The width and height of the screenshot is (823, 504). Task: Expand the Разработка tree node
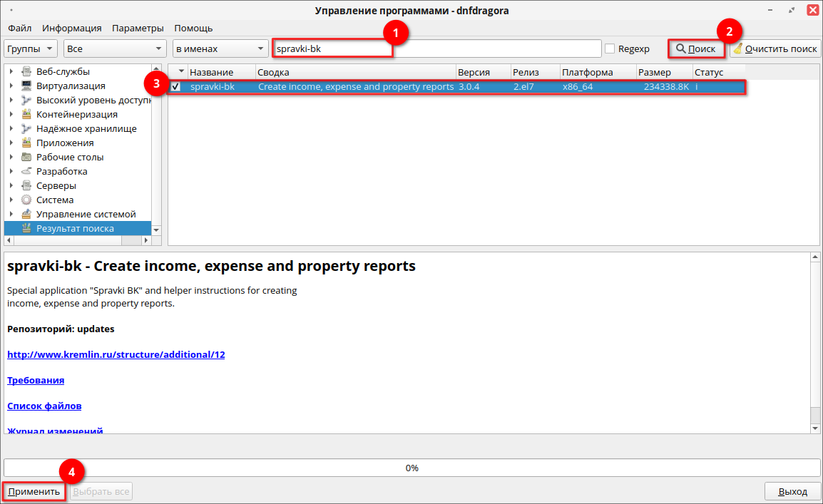[x=11, y=171]
